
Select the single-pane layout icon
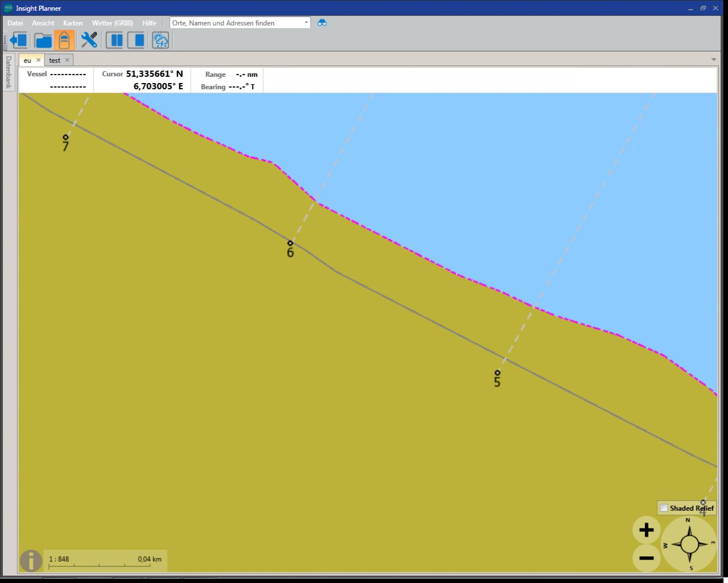point(136,40)
